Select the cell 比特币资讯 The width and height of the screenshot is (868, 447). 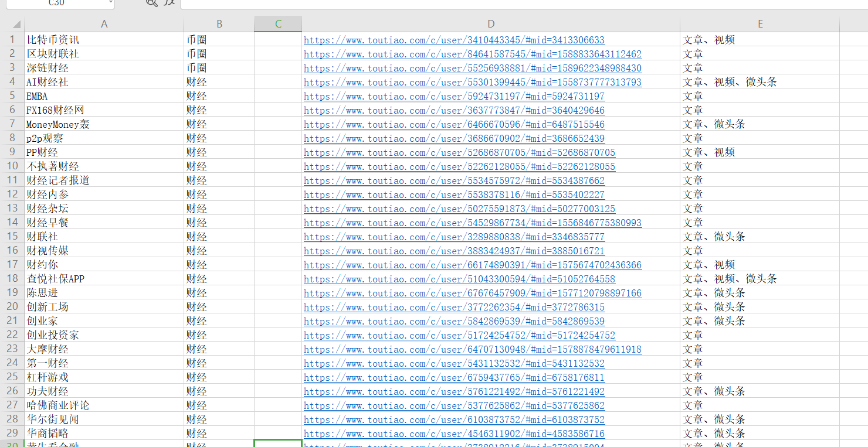point(104,40)
